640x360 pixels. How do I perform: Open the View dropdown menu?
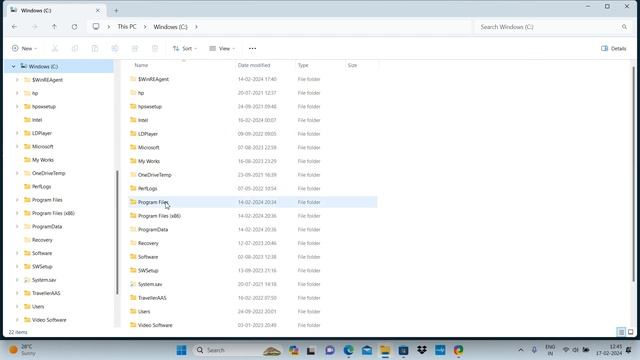pos(222,49)
